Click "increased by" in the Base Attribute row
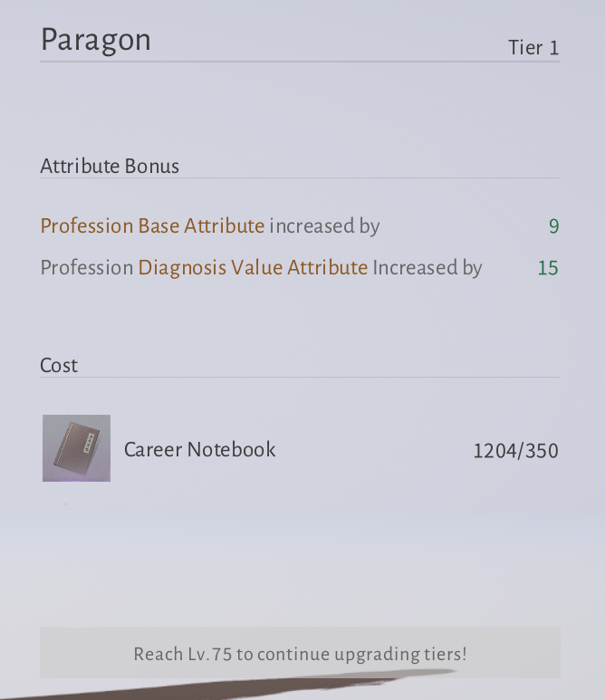 [324, 225]
